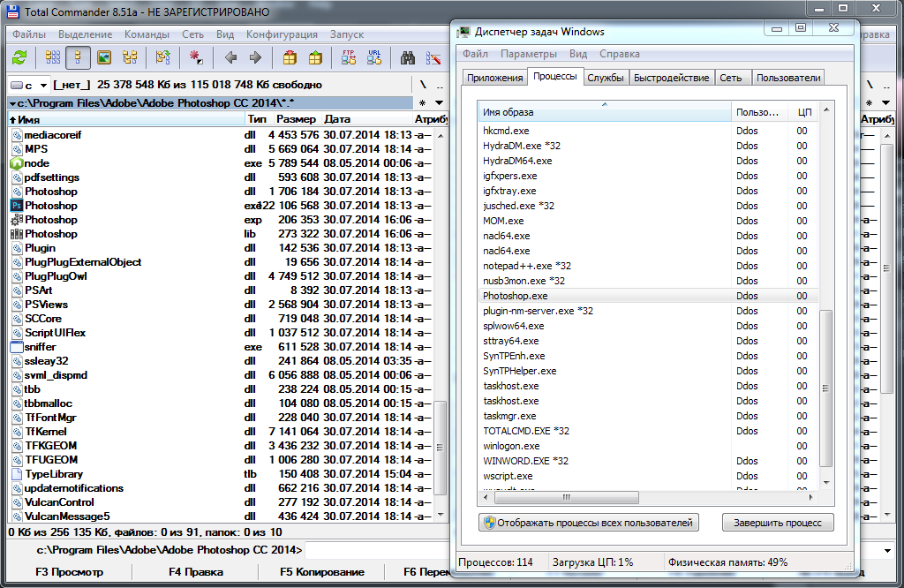Sort files by Имя column header
This screenshot has height=588, width=904.
(125, 119)
